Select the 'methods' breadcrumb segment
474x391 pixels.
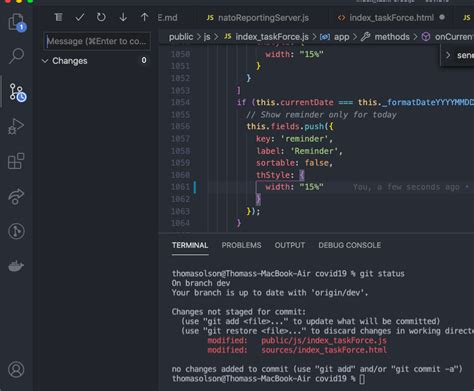(x=385, y=37)
